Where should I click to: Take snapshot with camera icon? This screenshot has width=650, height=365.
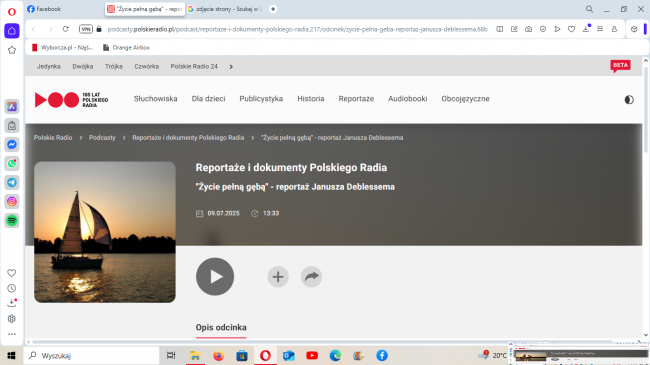[x=528, y=29]
